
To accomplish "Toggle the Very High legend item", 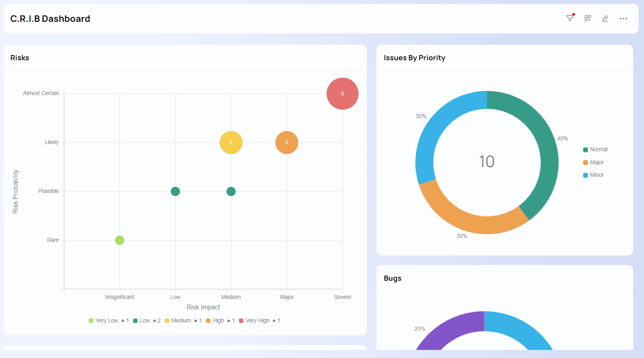I will point(257,320).
